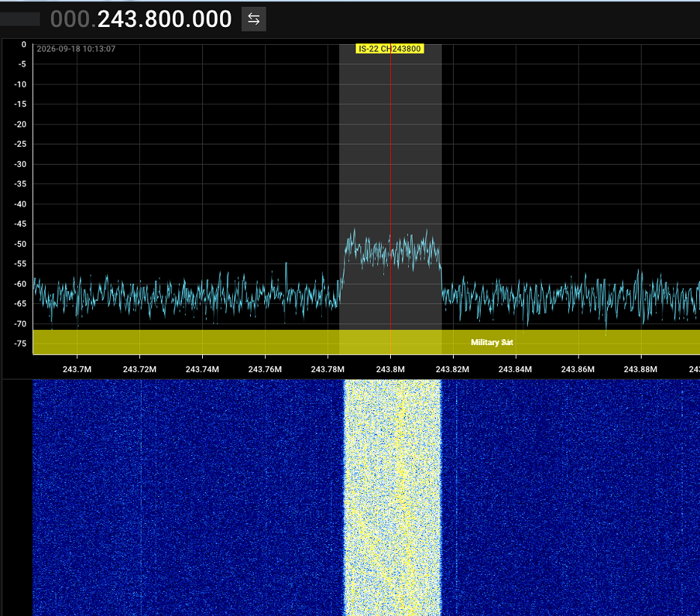
Task: Select the 243.82M frequency axis label
Action: (x=453, y=369)
